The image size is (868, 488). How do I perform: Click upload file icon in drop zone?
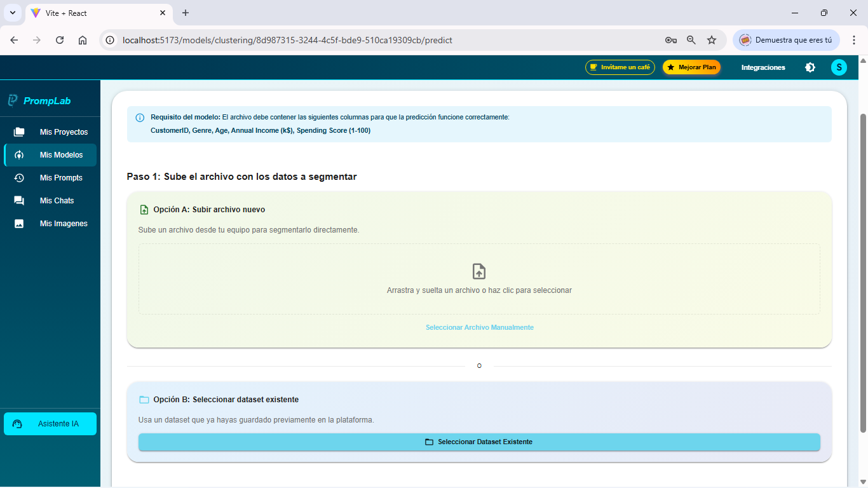479,271
